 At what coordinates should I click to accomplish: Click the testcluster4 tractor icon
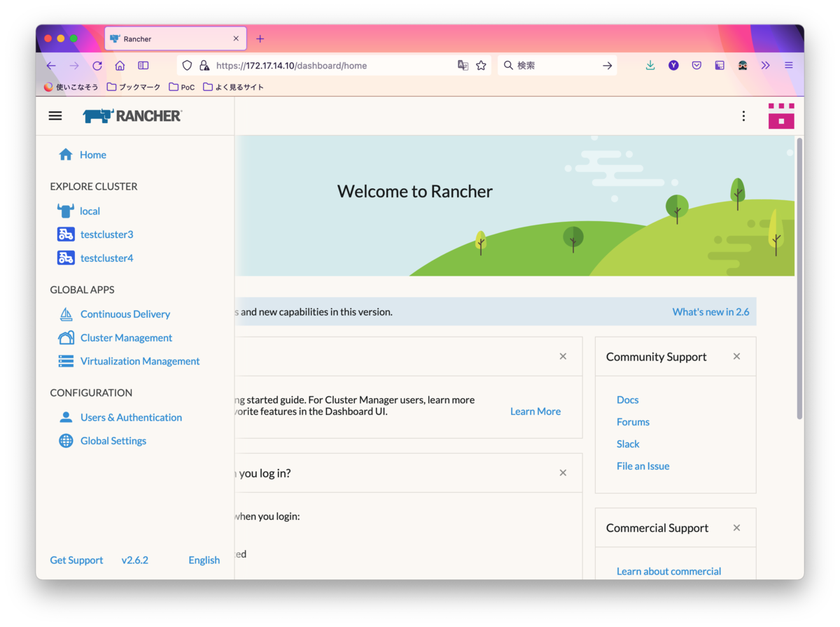pyautogui.click(x=66, y=258)
